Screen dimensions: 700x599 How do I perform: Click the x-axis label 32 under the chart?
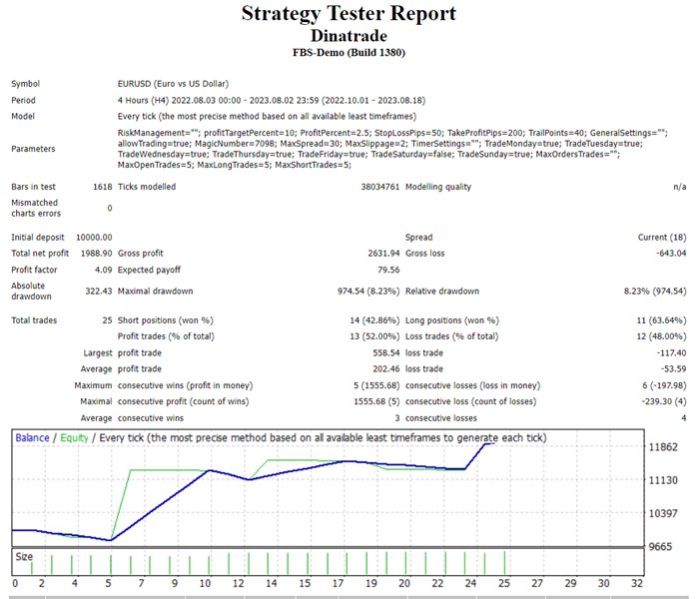tap(637, 583)
